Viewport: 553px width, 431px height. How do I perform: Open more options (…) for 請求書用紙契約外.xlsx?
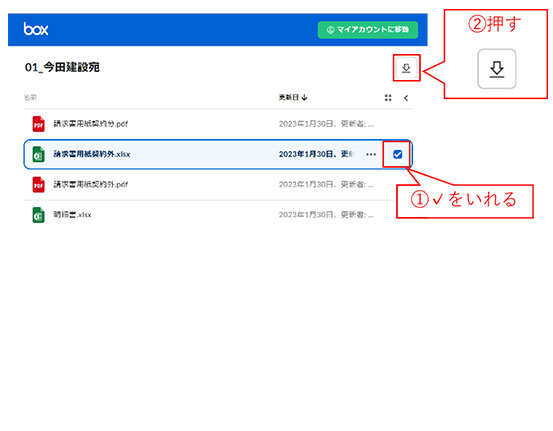coord(371,154)
